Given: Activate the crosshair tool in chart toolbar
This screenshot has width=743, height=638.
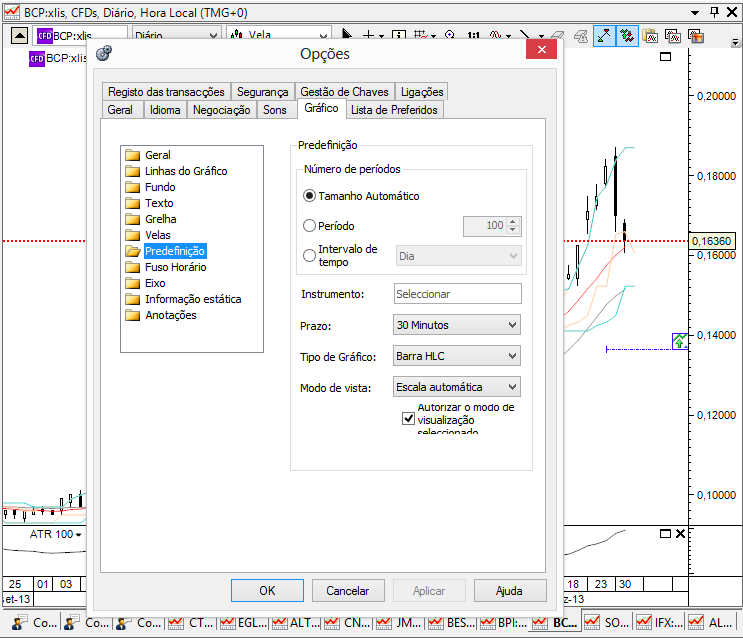Looking at the screenshot, I should pos(368,35).
